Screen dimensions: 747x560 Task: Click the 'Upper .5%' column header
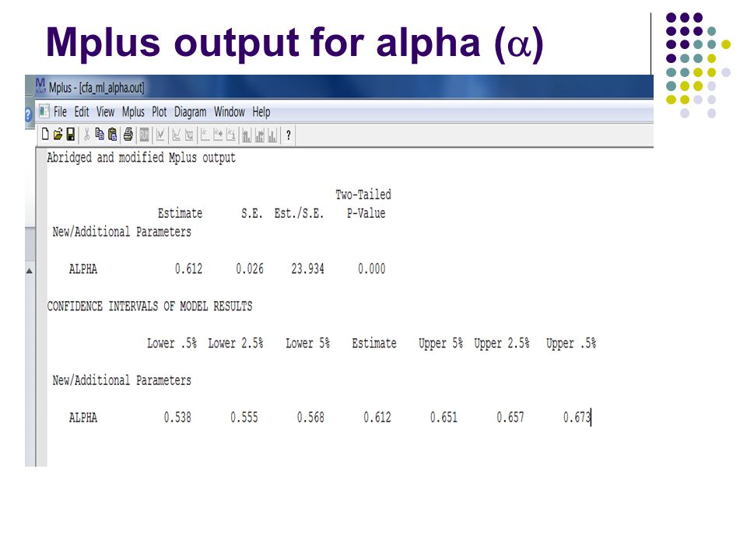click(570, 343)
